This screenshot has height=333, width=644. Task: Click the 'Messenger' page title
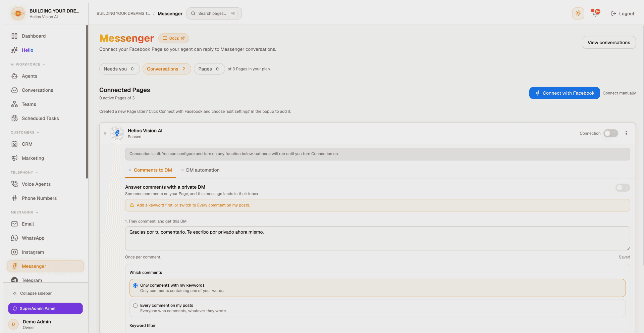click(127, 38)
